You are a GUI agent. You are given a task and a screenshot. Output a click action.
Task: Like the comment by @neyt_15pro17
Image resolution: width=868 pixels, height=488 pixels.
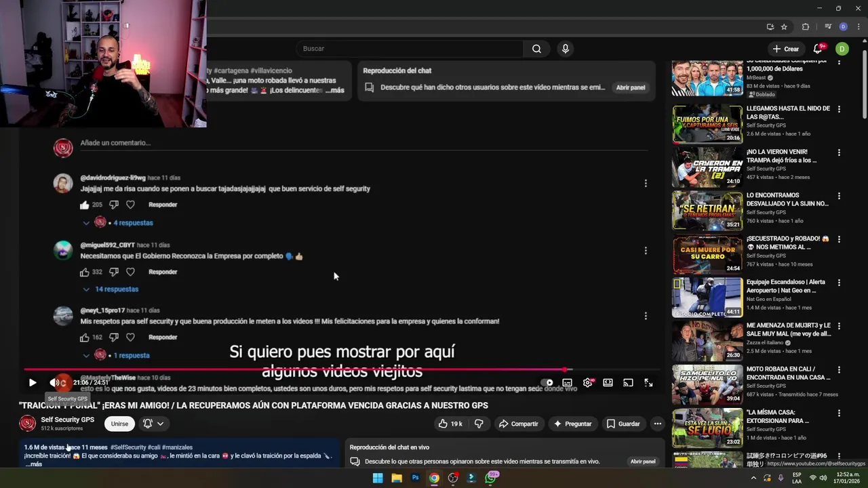pos(85,338)
